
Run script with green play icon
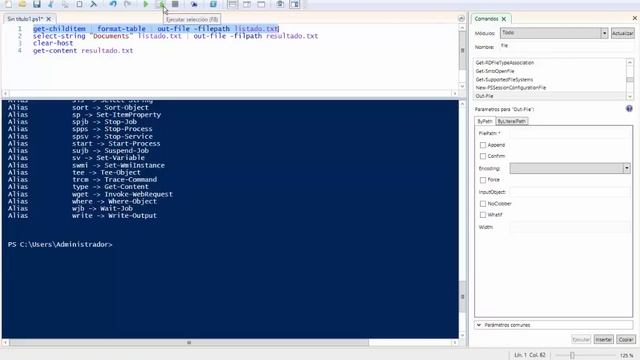tap(146, 4)
